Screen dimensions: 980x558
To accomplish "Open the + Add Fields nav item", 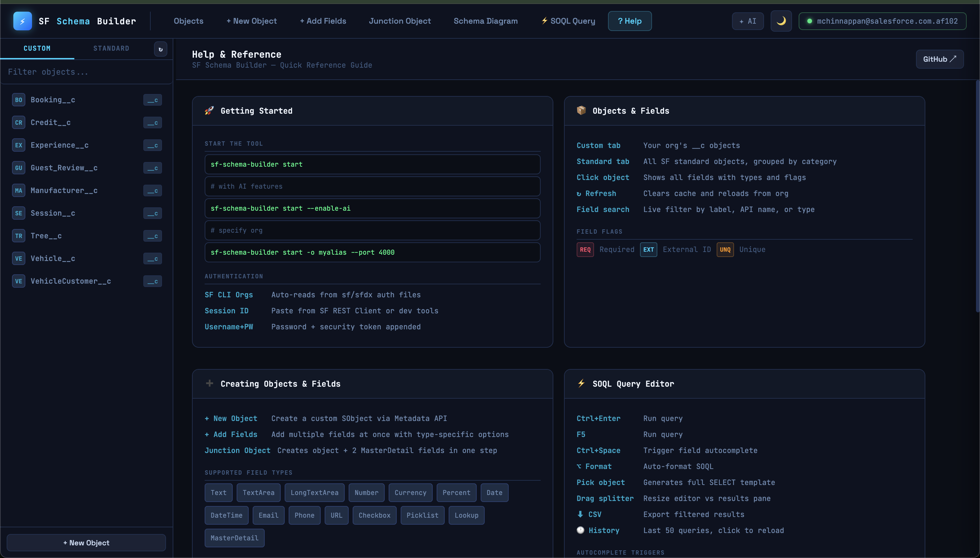I will pos(323,21).
